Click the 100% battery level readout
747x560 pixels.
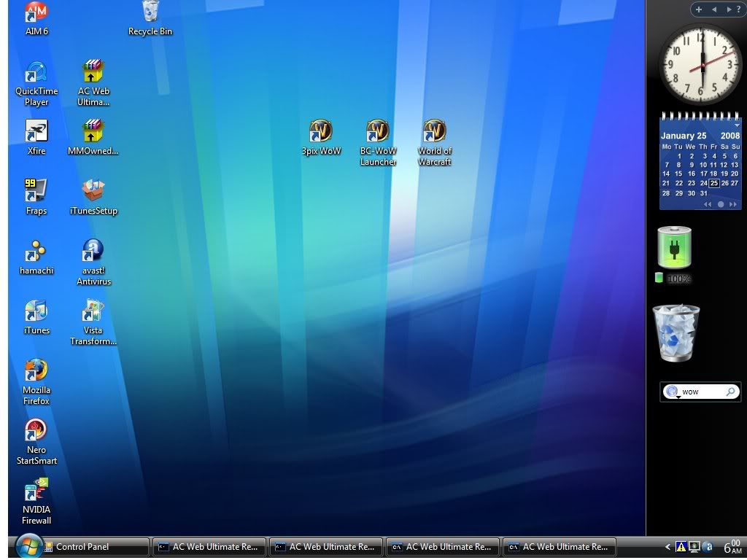pyautogui.click(x=679, y=279)
